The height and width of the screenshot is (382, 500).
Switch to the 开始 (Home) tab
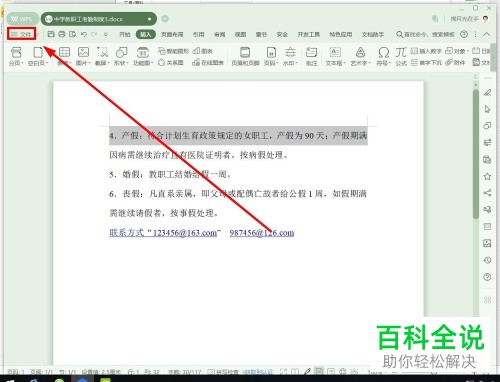(125, 34)
